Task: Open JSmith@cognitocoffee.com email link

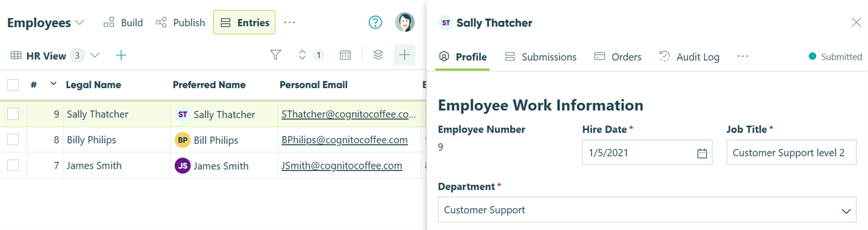Action: (x=342, y=166)
